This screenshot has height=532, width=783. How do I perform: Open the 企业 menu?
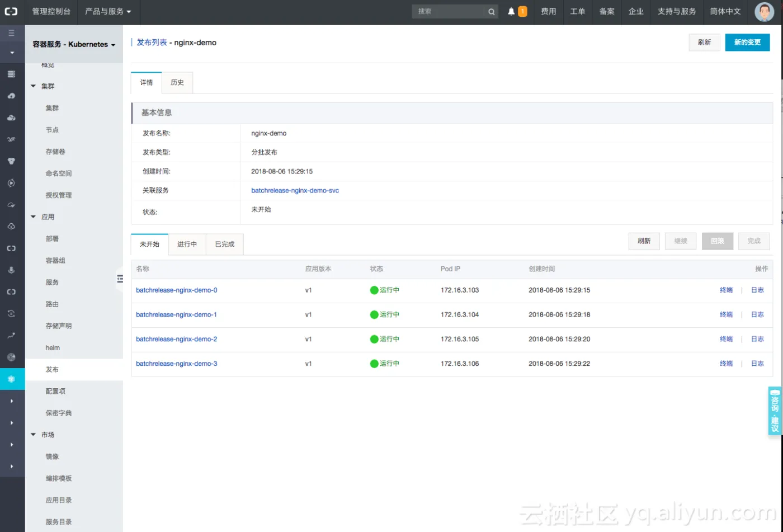[x=636, y=11]
